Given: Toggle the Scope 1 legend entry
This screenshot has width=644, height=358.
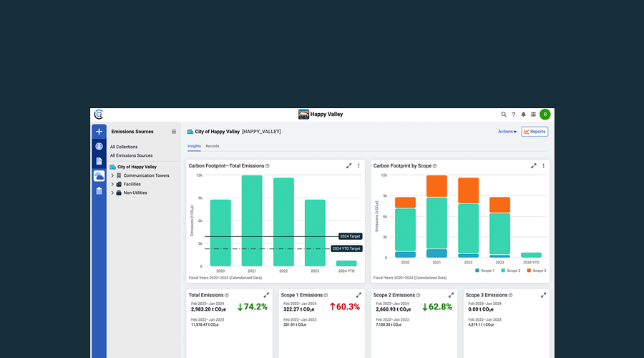Looking at the screenshot, I should pos(483,271).
